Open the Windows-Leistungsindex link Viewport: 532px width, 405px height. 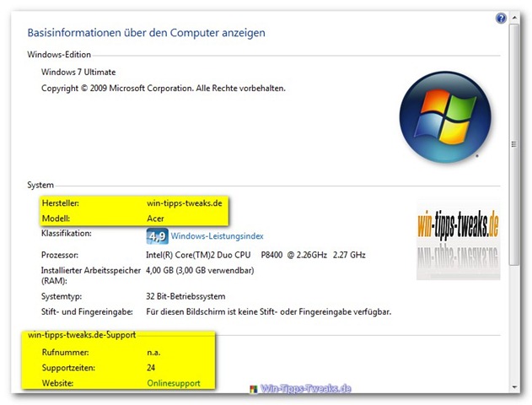pos(218,236)
